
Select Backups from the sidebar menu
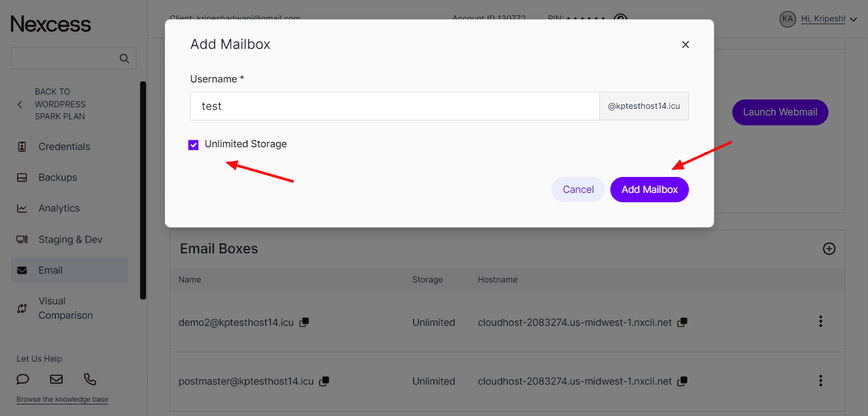[x=58, y=178]
